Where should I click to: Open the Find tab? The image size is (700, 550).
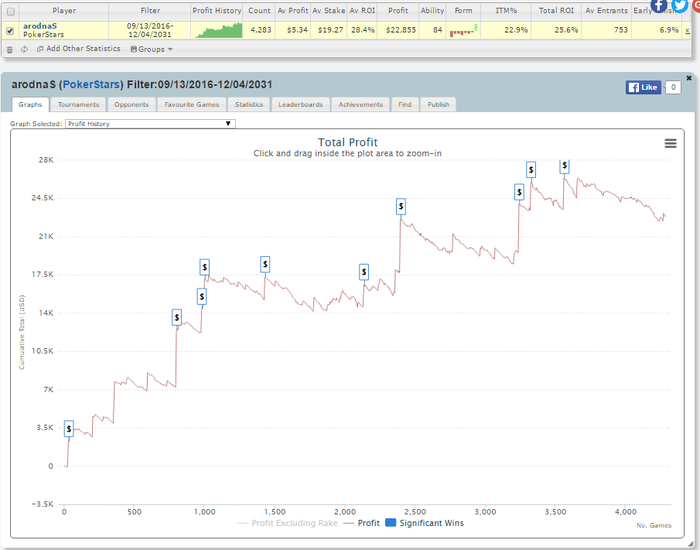[405, 104]
